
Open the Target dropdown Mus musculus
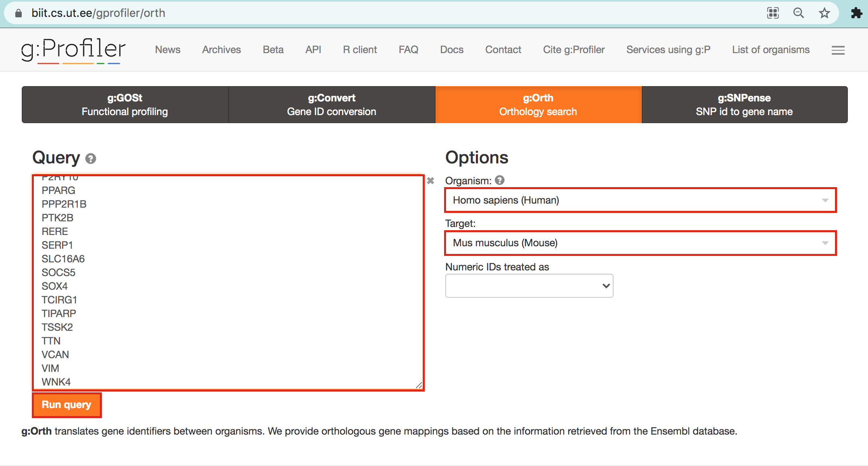[640, 243]
